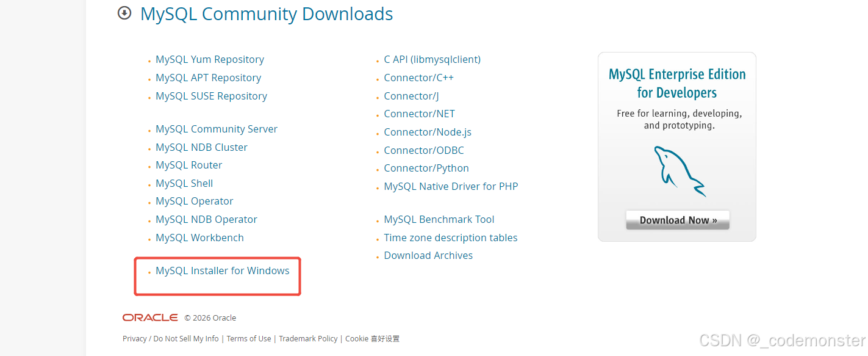
Task: Open Connector/NET link
Action: (x=419, y=114)
